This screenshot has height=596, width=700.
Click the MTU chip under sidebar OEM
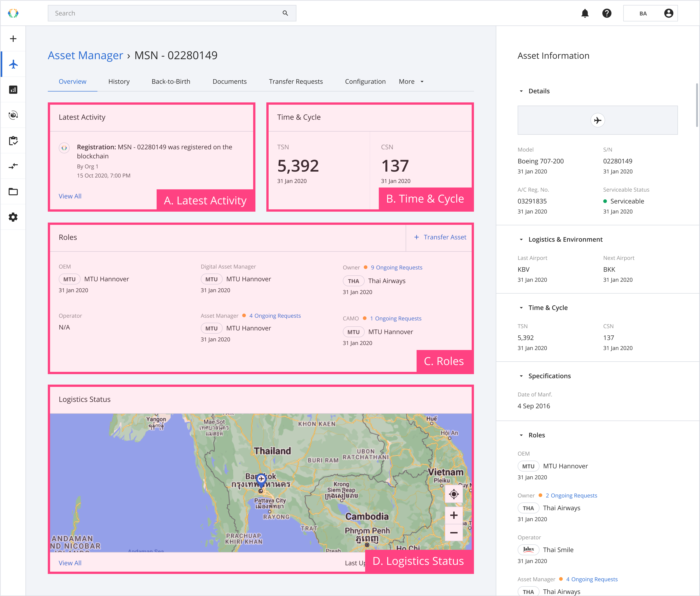click(x=528, y=466)
